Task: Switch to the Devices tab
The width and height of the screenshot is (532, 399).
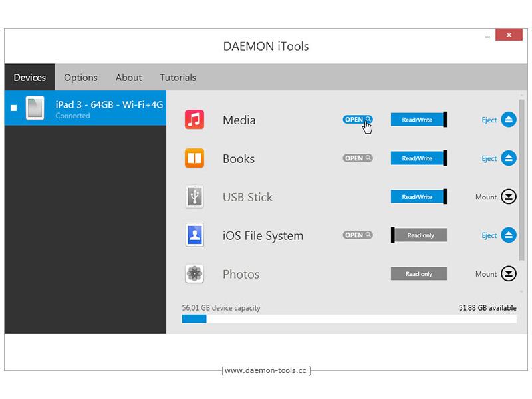Action: coord(29,77)
